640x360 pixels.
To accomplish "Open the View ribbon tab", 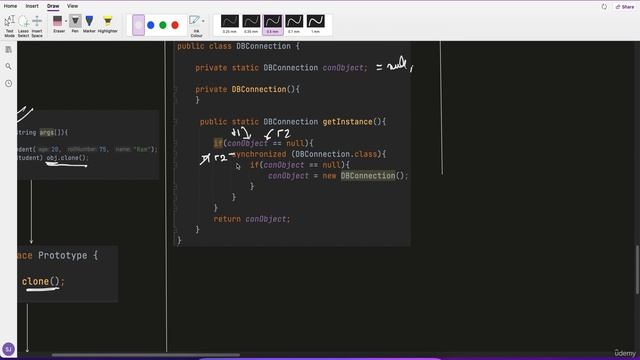I will pyautogui.click(x=72, y=6).
